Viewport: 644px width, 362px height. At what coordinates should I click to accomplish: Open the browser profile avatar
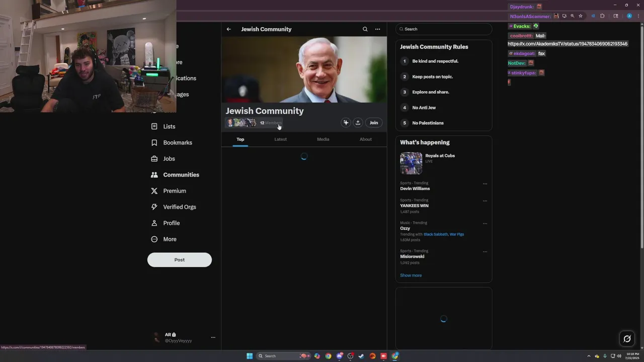click(629, 16)
